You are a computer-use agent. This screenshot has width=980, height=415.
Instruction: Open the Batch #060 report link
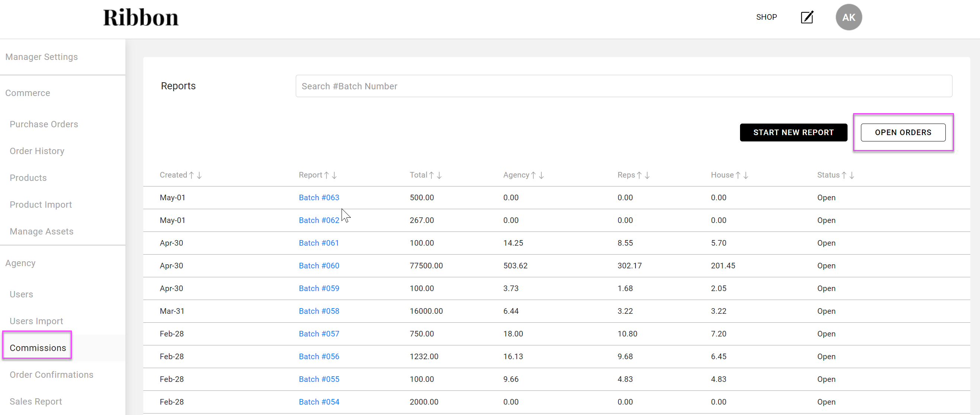point(319,266)
